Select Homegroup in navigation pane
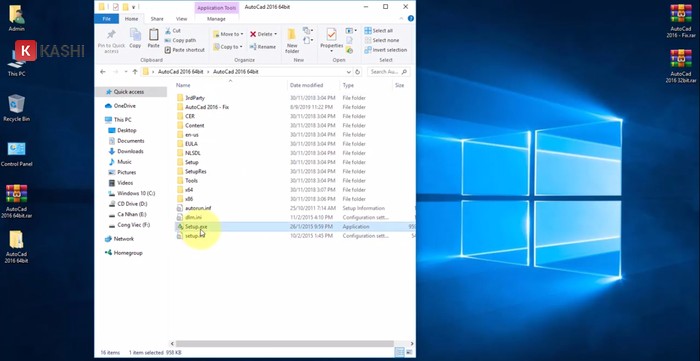 point(128,253)
